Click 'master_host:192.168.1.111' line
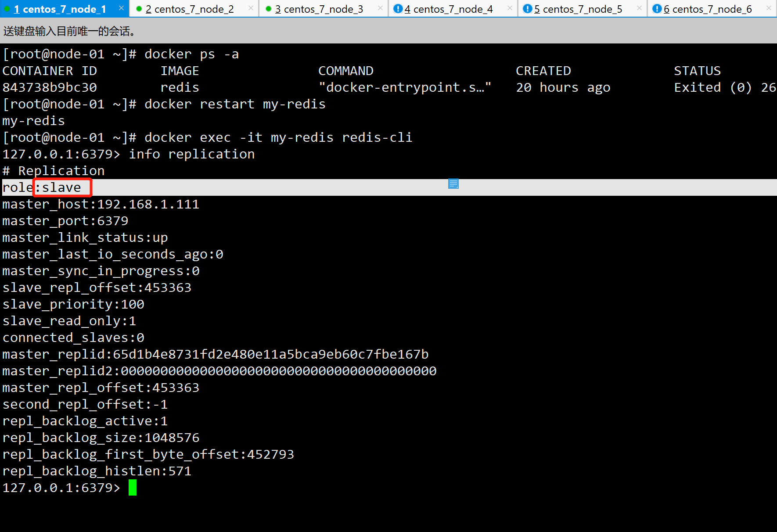Image resolution: width=777 pixels, height=532 pixels. pos(101,204)
